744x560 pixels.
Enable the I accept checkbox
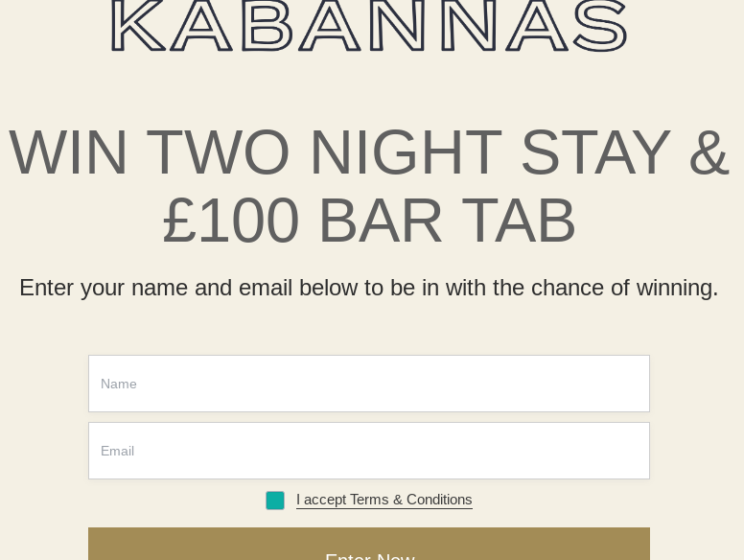[x=275, y=501]
